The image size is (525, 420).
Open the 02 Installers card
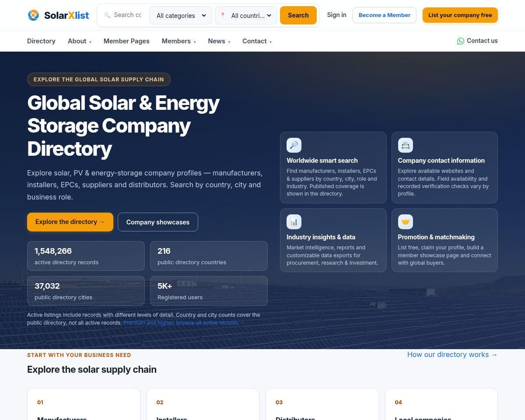coord(203,404)
